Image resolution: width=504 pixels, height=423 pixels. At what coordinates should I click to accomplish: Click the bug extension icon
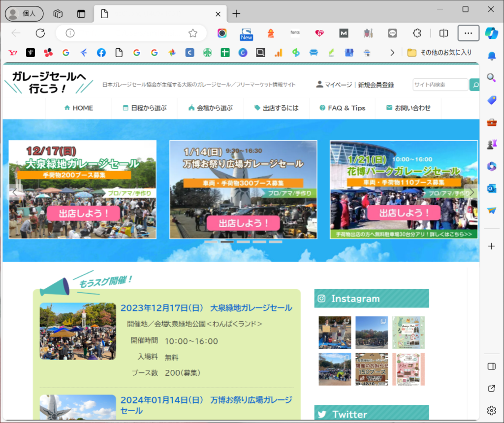(368, 33)
